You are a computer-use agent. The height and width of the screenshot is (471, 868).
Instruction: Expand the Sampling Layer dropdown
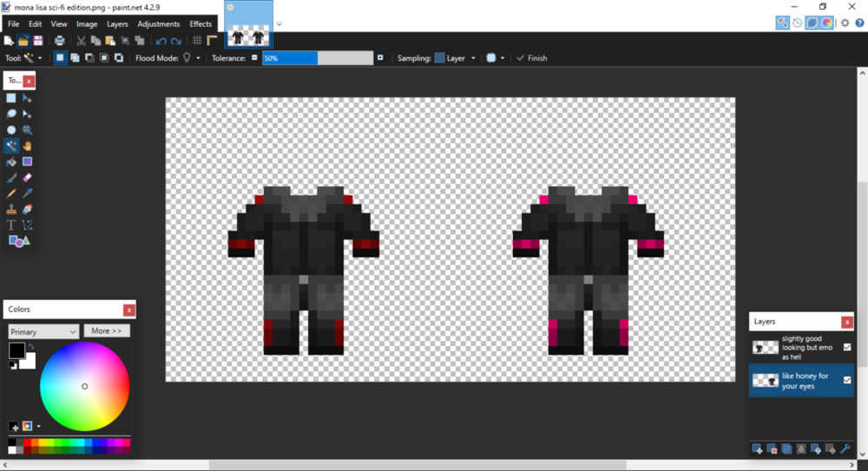457,58
